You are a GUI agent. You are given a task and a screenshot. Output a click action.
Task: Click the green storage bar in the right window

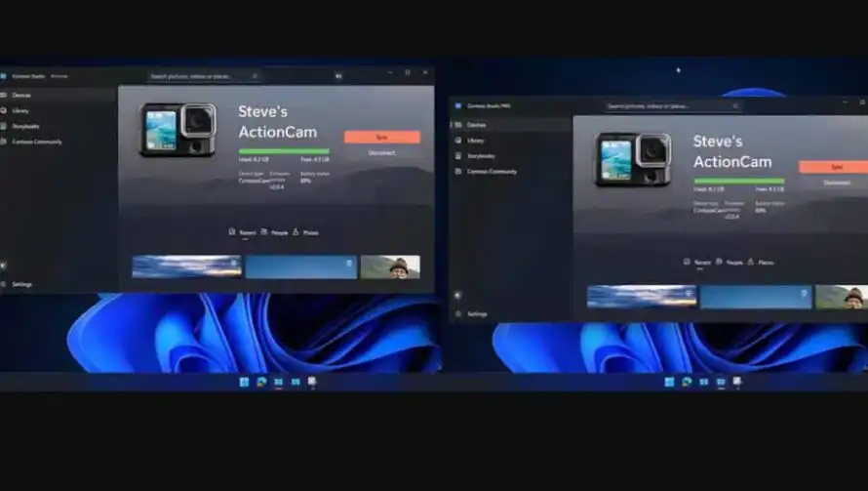coord(738,181)
